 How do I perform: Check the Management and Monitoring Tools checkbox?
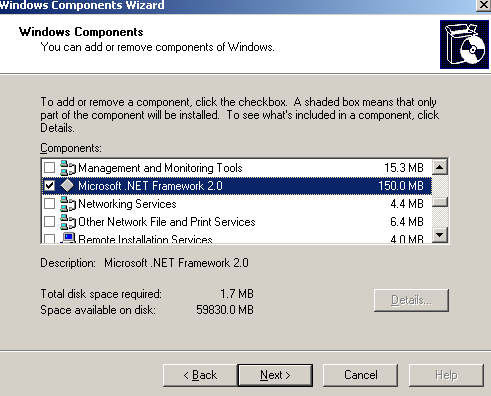click(x=49, y=168)
